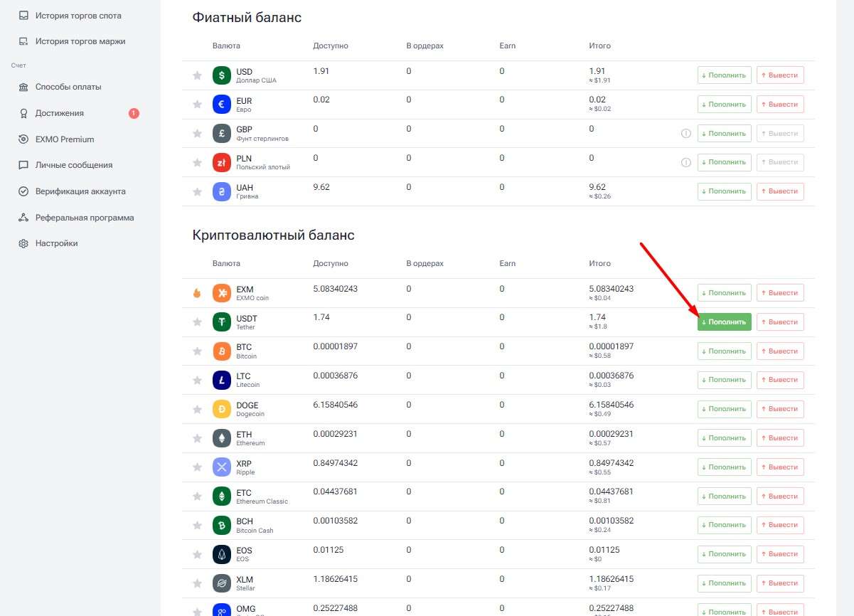854x616 pixels.
Task: Click Пополнить for PLN
Action: (724, 162)
